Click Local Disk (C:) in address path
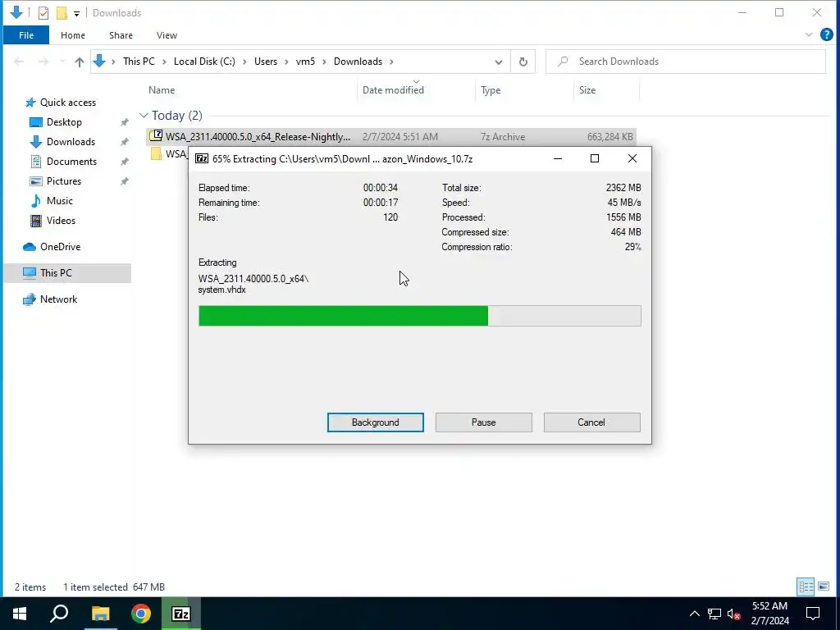Image resolution: width=840 pixels, height=630 pixels. click(204, 62)
